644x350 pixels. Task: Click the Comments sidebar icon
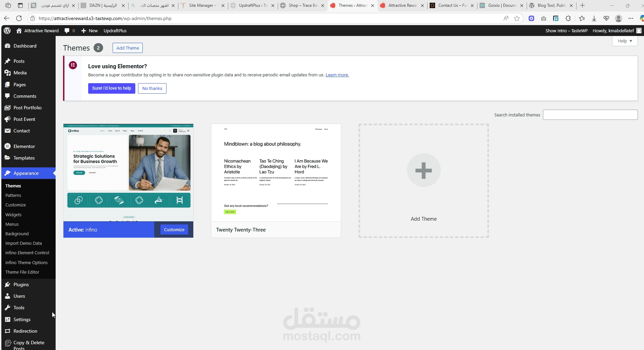[7, 96]
